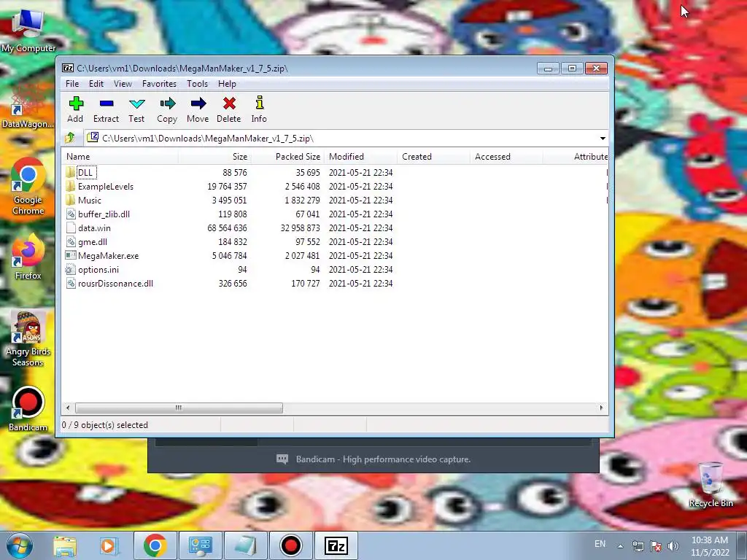Image resolution: width=747 pixels, height=560 pixels.
Task: Open media player taskbar icon
Action: click(109, 545)
